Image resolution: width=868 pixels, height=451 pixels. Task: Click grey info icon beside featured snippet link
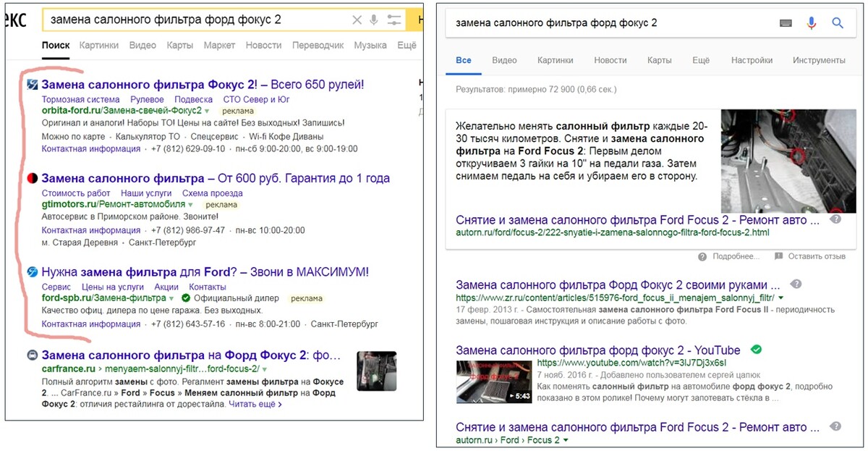835,219
